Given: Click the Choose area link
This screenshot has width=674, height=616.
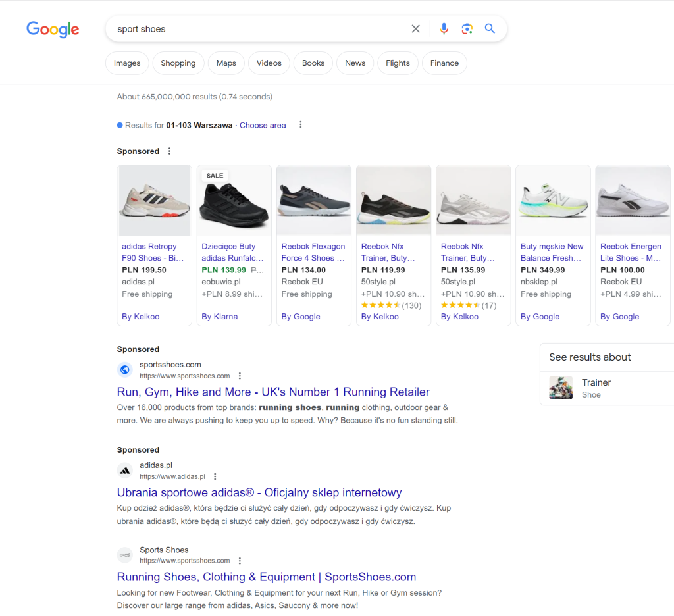Looking at the screenshot, I should pos(263,125).
